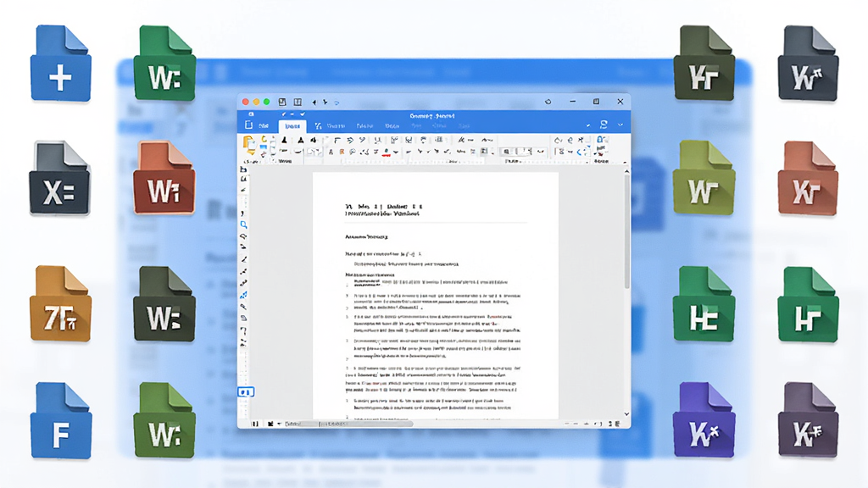Expand the font color dropdown arrow

tap(395, 152)
